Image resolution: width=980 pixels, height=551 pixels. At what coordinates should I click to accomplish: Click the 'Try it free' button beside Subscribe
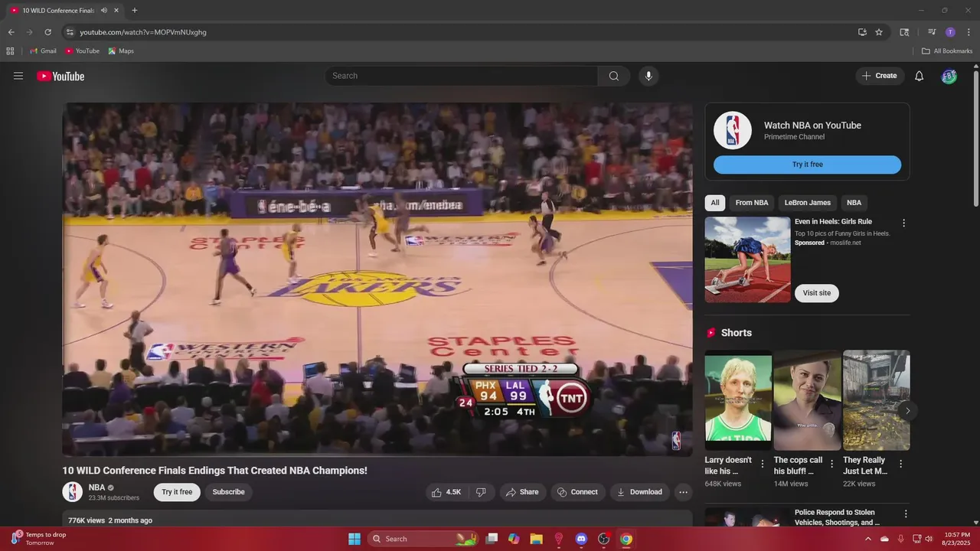coord(177,492)
